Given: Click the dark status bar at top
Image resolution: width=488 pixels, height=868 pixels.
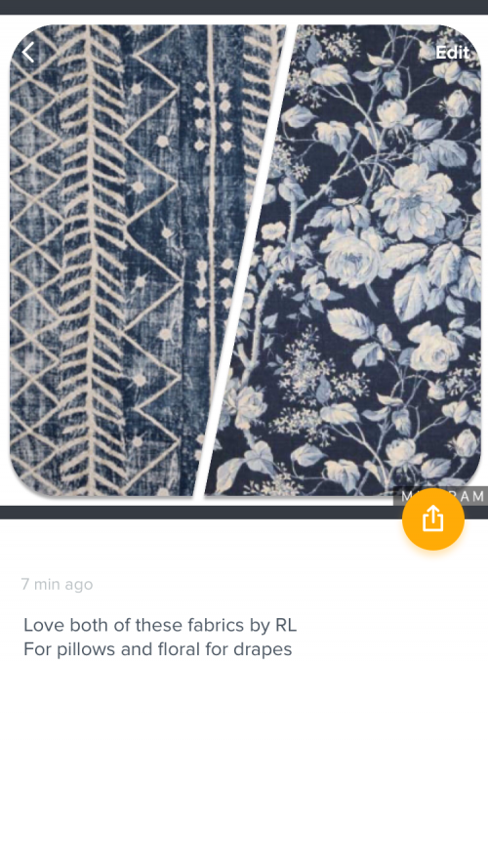Looking at the screenshot, I should [x=244, y=7].
